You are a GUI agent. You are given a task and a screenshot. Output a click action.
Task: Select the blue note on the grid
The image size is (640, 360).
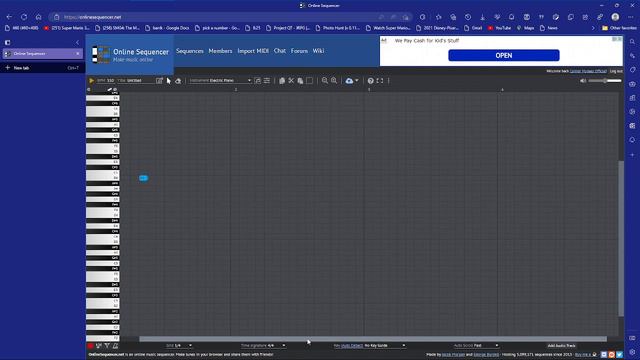pos(143,178)
